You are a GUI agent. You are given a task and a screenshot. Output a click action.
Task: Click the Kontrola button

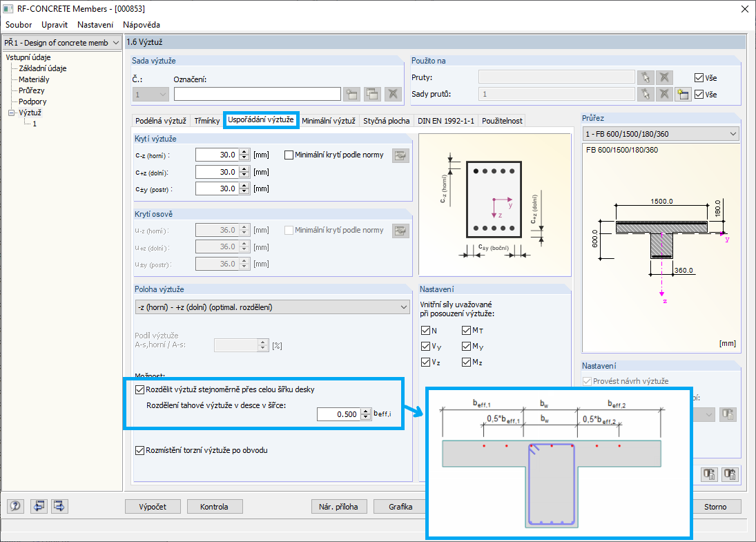215,506
